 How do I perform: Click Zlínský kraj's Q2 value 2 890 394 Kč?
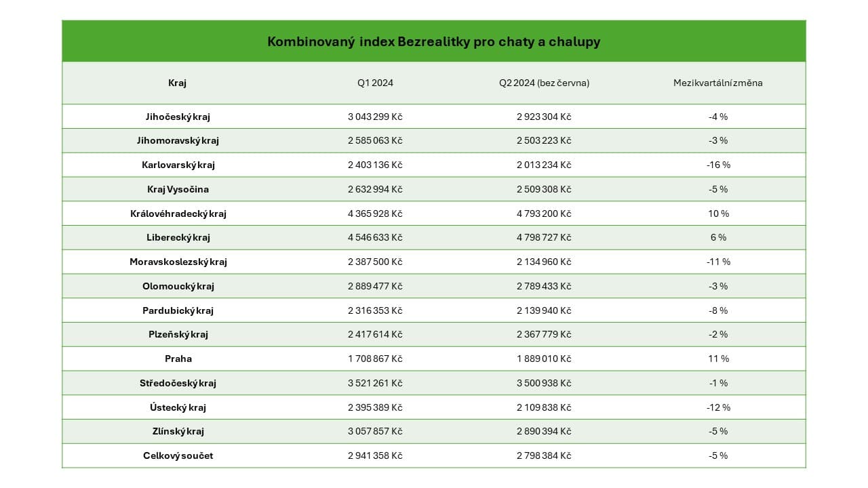(x=544, y=432)
